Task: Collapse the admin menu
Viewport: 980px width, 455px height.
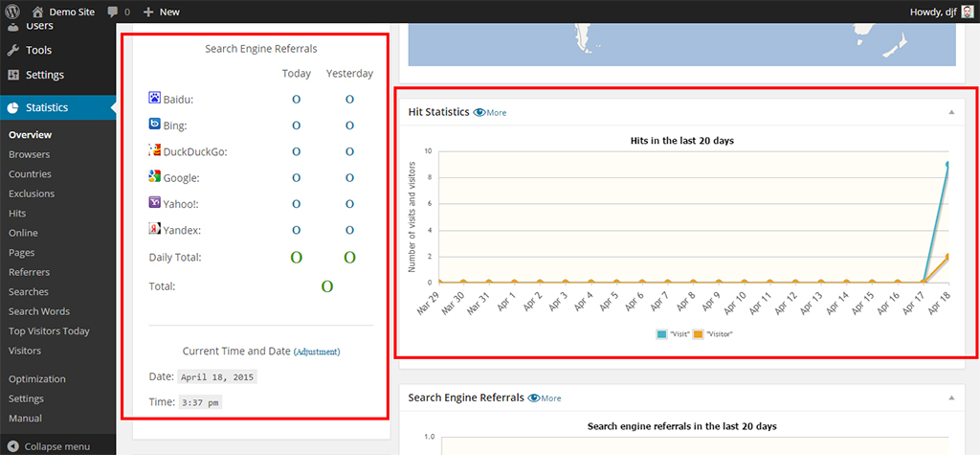Action: 57,447
